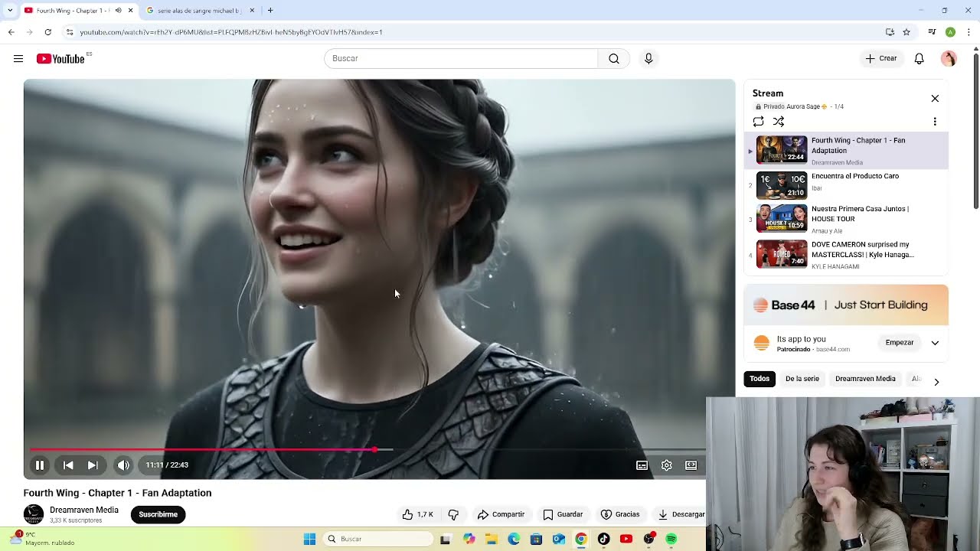
Task: Open Microsoft Edge from the taskbar
Action: [514, 539]
